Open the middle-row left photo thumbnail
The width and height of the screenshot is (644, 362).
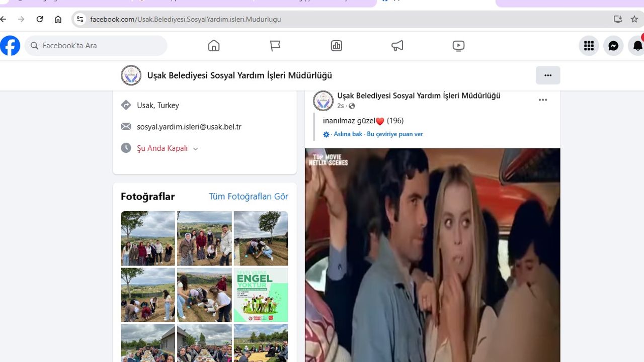tap(148, 295)
